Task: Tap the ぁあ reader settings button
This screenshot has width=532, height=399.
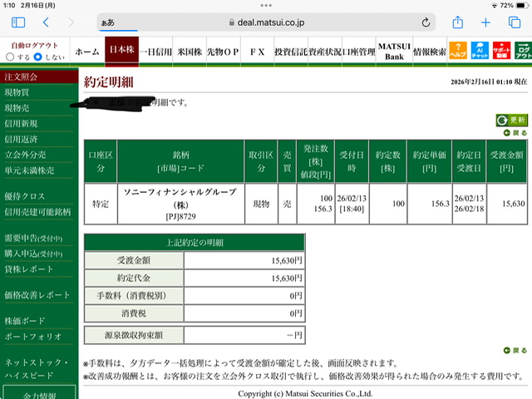Action: click(108, 22)
